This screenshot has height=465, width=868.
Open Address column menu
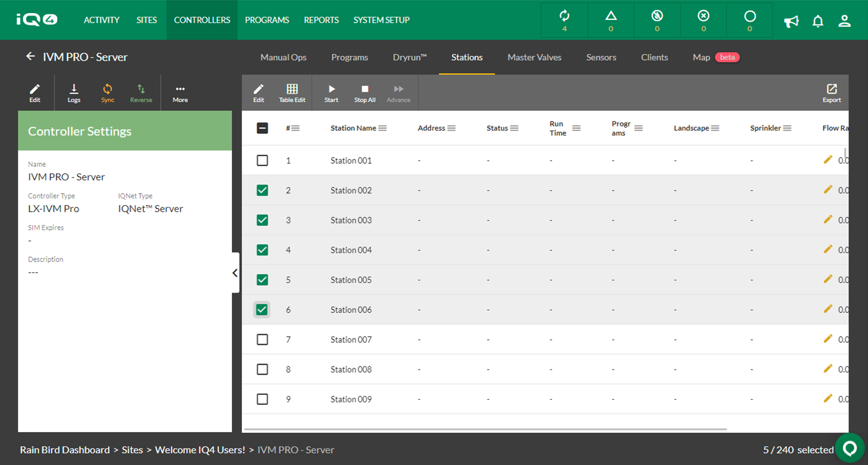pos(451,128)
